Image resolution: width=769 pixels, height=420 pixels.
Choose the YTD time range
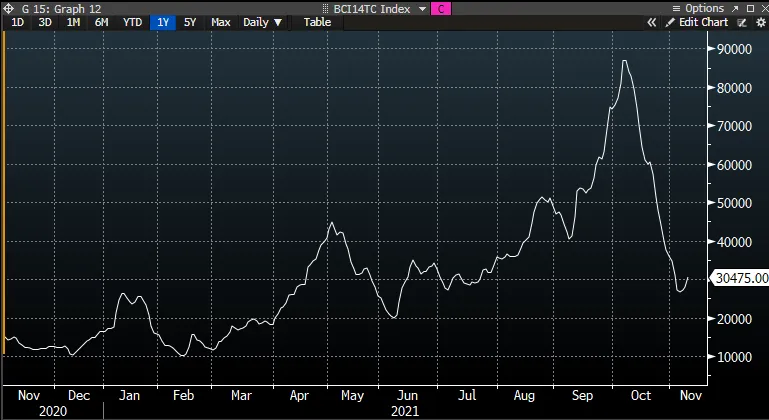pyautogui.click(x=132, y=22)
